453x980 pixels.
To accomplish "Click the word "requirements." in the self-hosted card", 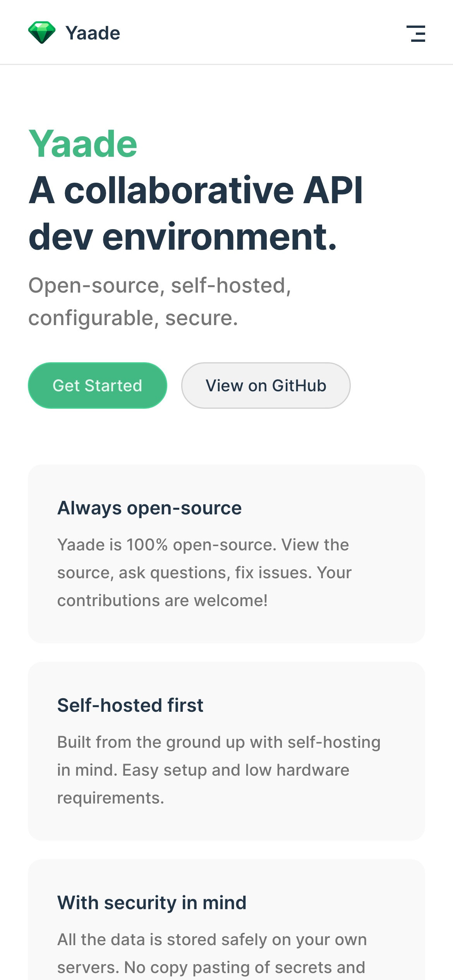I will tap(111, 798).
